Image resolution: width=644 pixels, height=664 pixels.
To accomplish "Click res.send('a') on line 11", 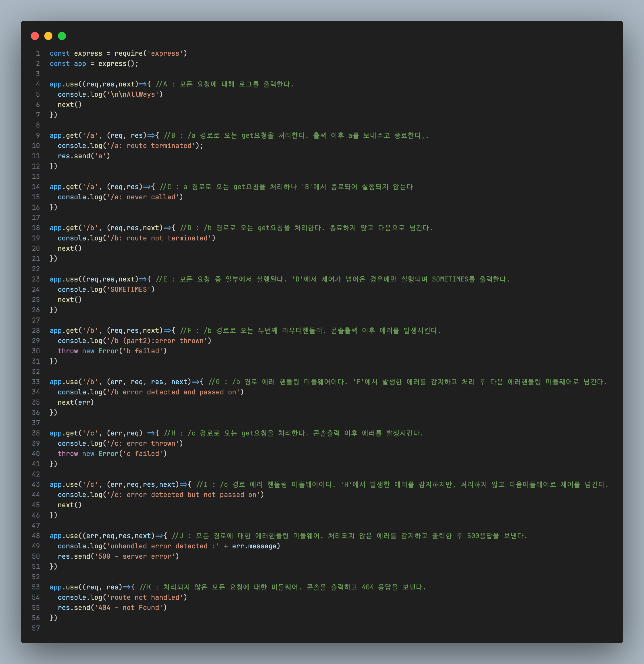I will click(x=84, y=156).
